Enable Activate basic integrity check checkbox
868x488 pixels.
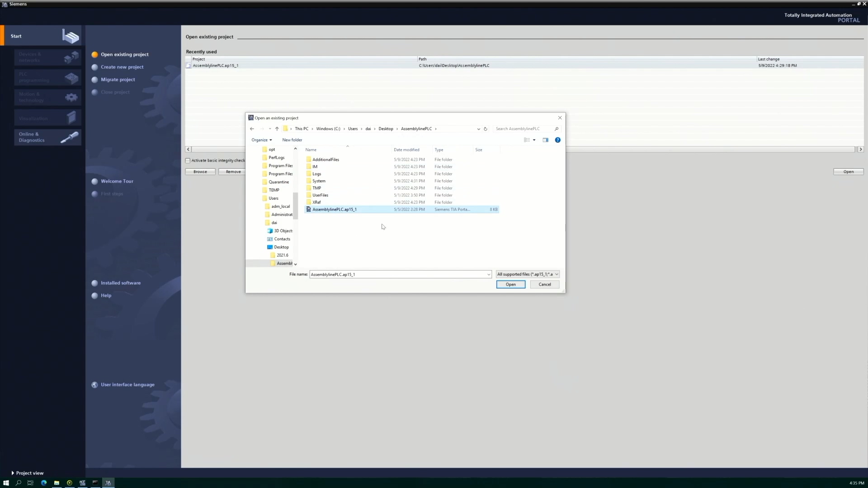(x=188, y=160)
